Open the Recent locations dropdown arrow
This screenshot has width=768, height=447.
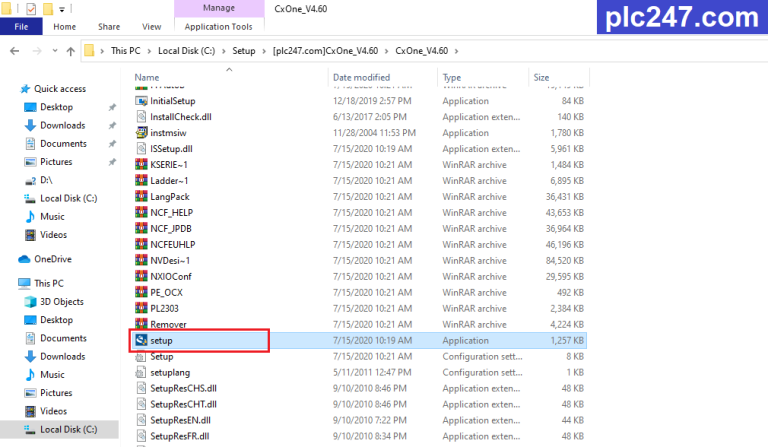[x=55, y=50]
